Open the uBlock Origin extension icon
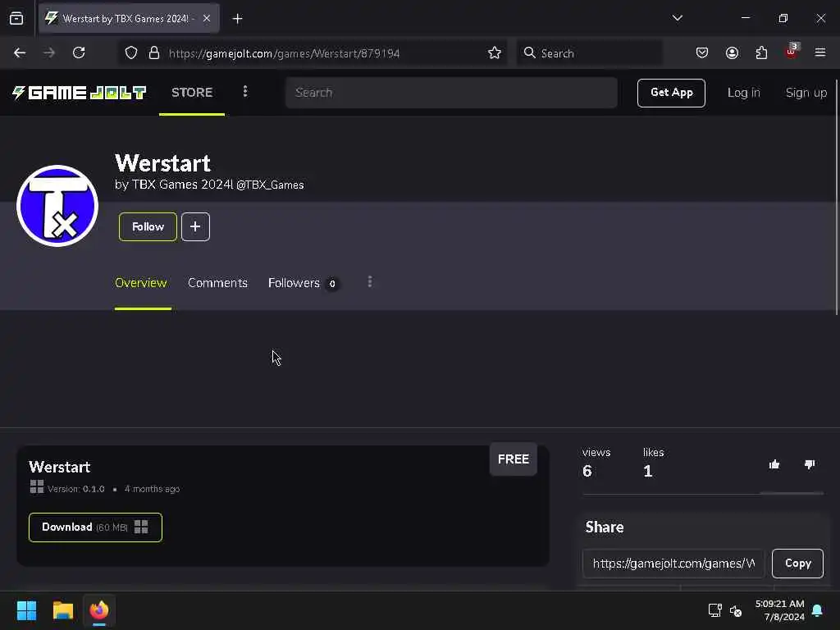Screen dimensions: 840x630 click(x=792, y=52)
